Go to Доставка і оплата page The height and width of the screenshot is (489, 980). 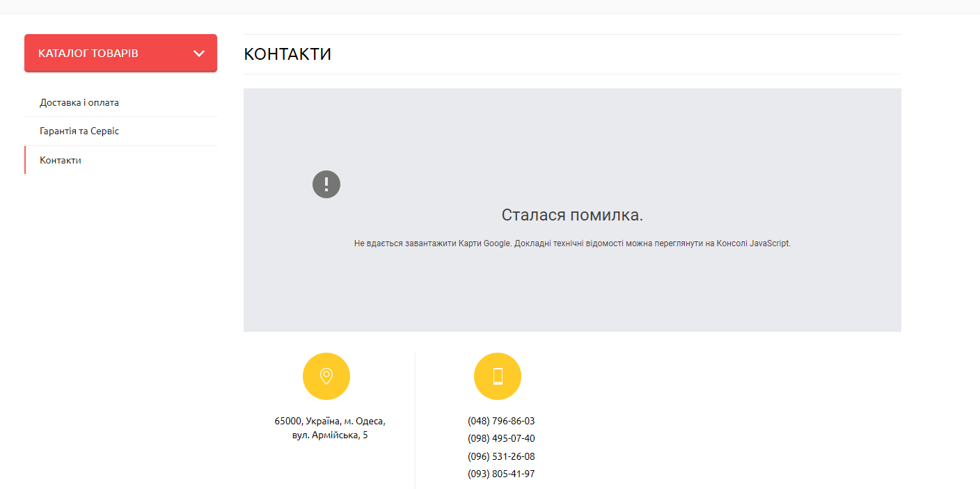[x=79, y=102]
